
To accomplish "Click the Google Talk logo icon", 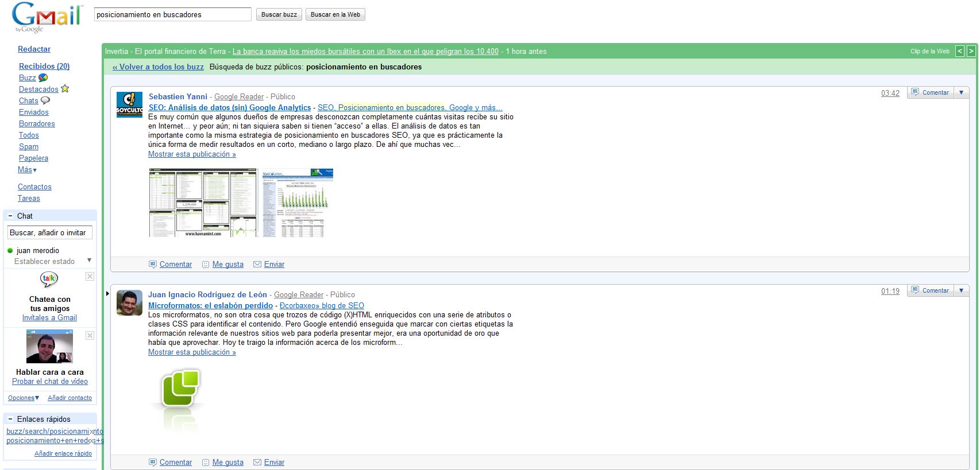I will [49, 279].
